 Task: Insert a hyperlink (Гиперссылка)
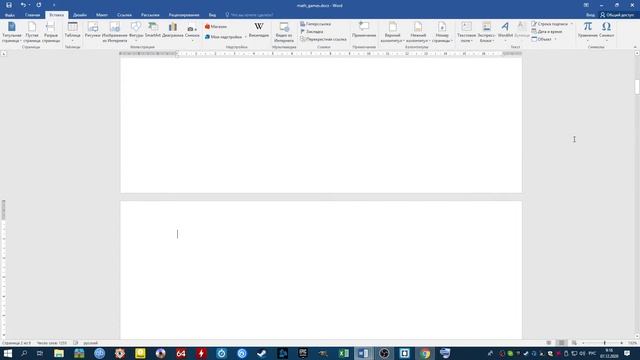(x=316, y=24)
